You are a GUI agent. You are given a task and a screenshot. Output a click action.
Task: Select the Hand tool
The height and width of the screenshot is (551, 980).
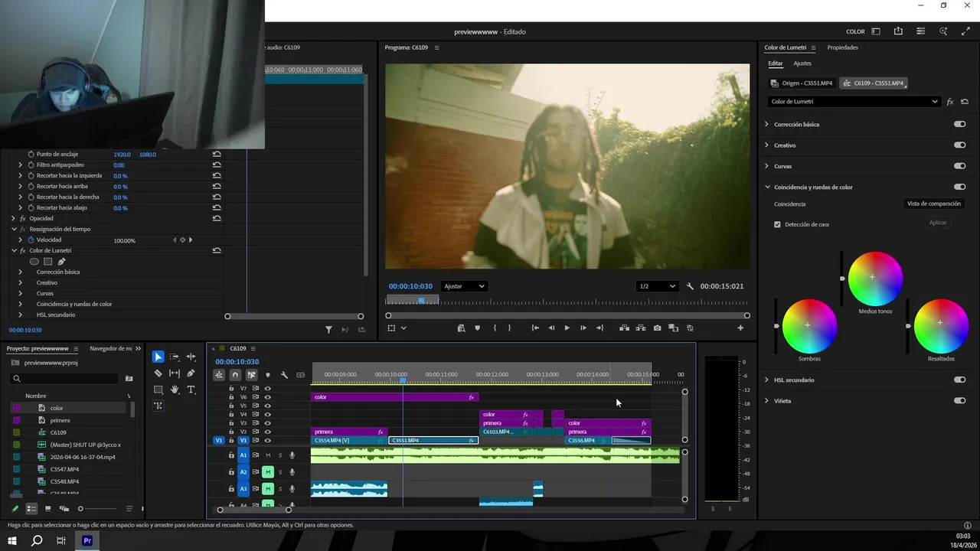175,390
